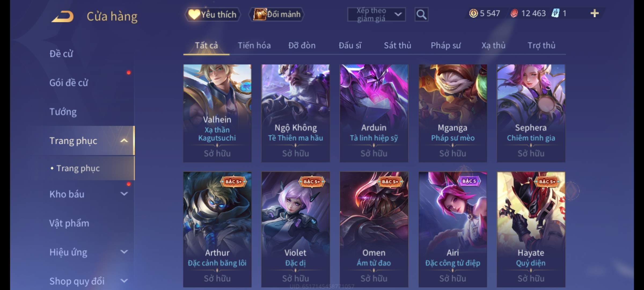The height and width of the screenshot is (290, 644).
Task: Open the Tướng menu item
Action: (63, 111)
